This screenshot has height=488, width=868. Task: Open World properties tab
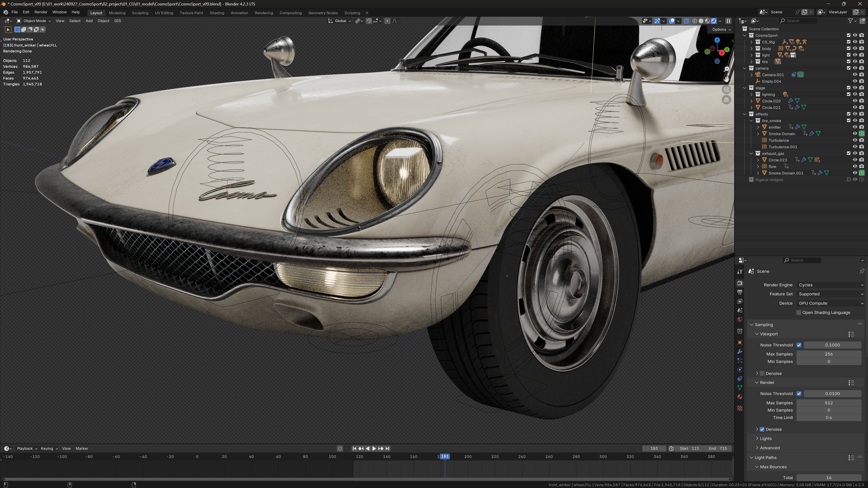[740, 320]
